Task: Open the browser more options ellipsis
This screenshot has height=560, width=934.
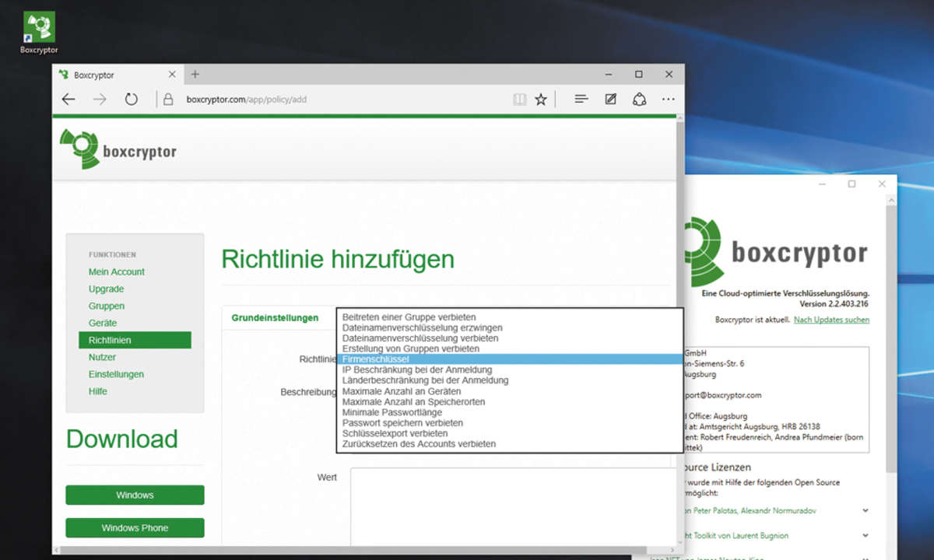Action: coord(669,100)
